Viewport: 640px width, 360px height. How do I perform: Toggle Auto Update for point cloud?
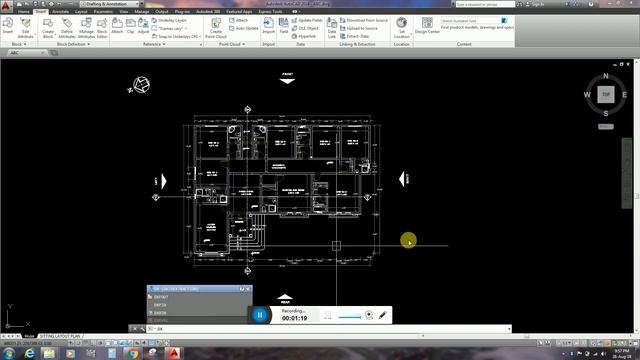(244, 28)
